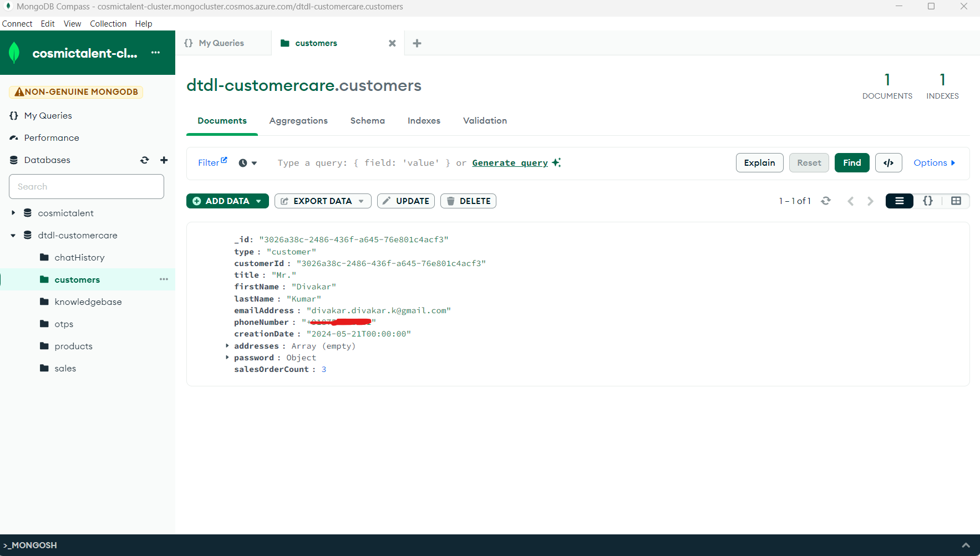Switch to JSON view of documents

click(x=928, y=201)
